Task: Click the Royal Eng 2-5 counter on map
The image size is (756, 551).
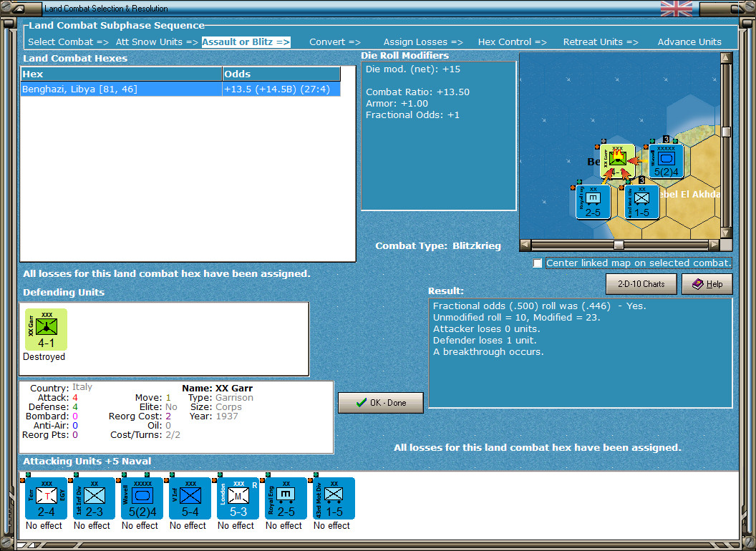Action: pos(593,202)
